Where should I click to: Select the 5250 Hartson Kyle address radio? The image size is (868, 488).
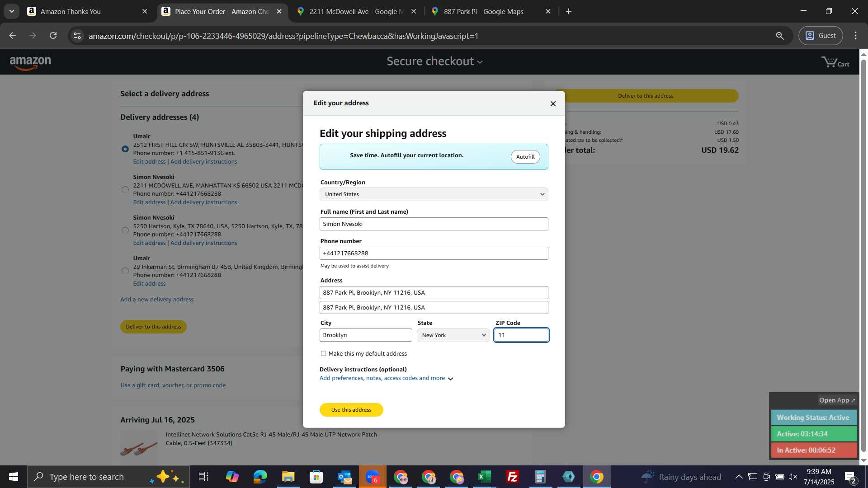click(125, 230)
